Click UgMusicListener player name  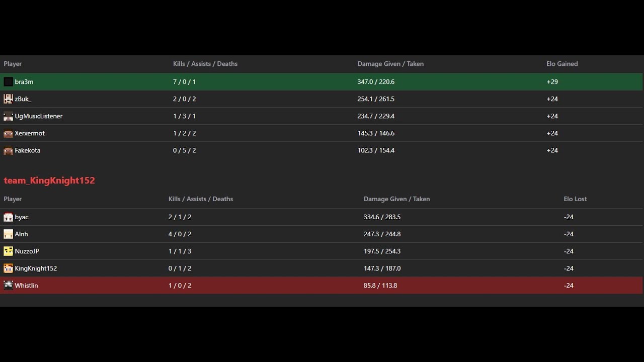point(39,116)
